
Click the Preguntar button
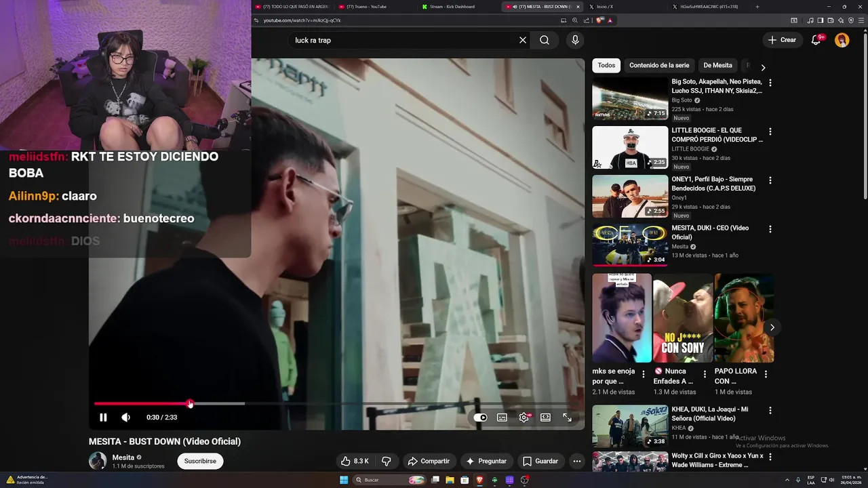click(x=486, y=461)
